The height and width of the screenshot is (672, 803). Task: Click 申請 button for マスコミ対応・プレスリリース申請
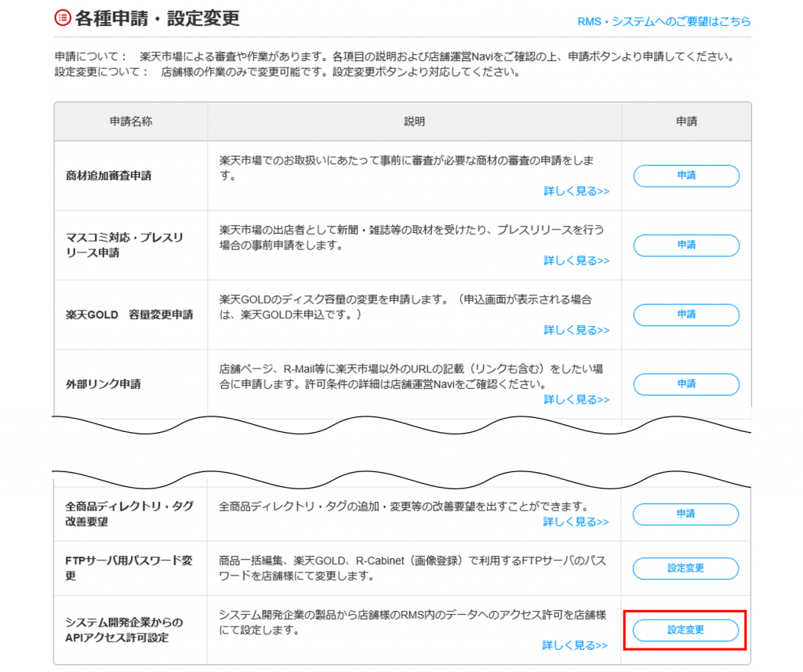click(x=686, y=245)
